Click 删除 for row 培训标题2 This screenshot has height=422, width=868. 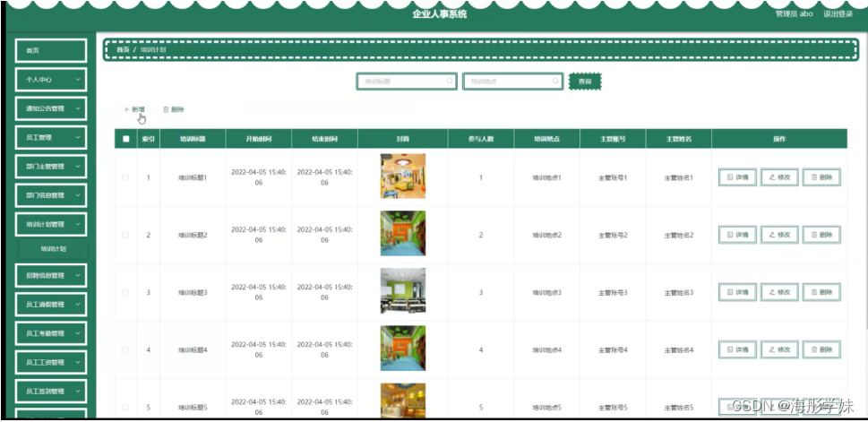point(821,235)
